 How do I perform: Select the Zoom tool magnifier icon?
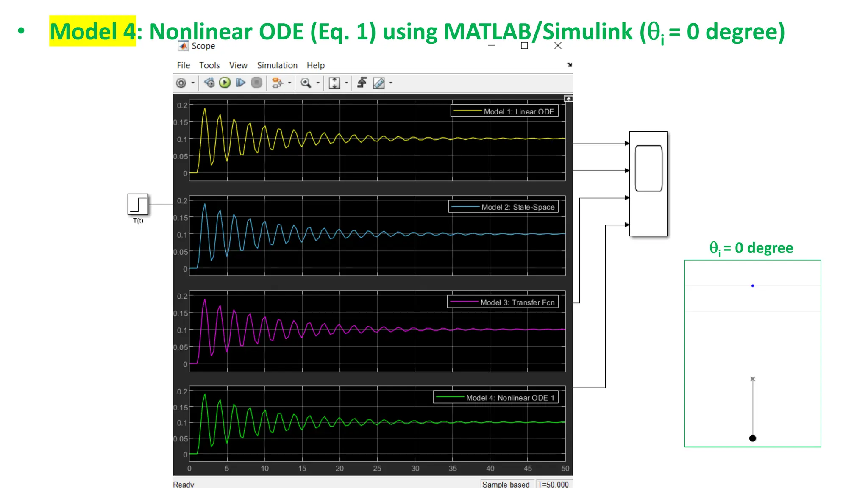coord(306,83)
